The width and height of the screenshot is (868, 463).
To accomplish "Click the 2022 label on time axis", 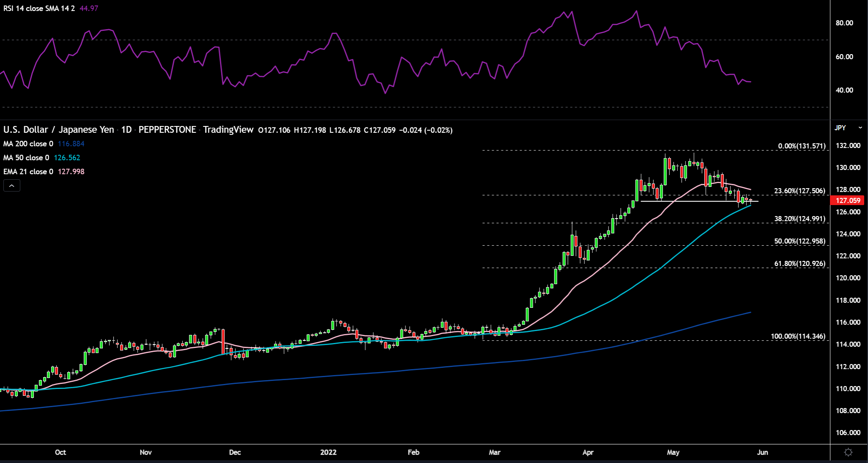I will coord(329,452).
